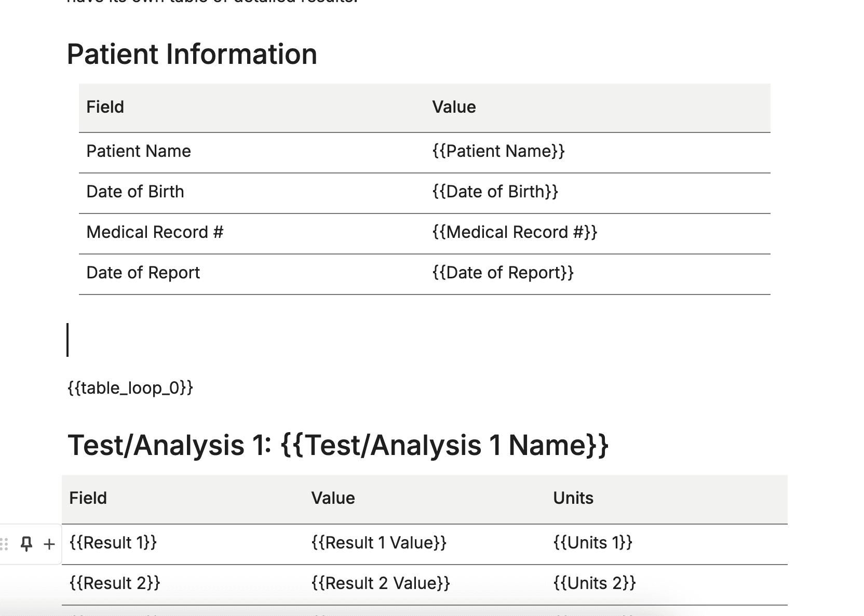
Task: Click the {{Result 2 Value}} table cell
Action: pos(381,583)
